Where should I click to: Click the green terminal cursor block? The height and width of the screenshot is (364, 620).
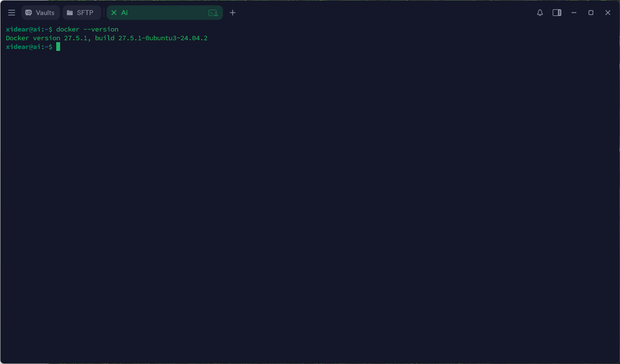tap(58, 47)
